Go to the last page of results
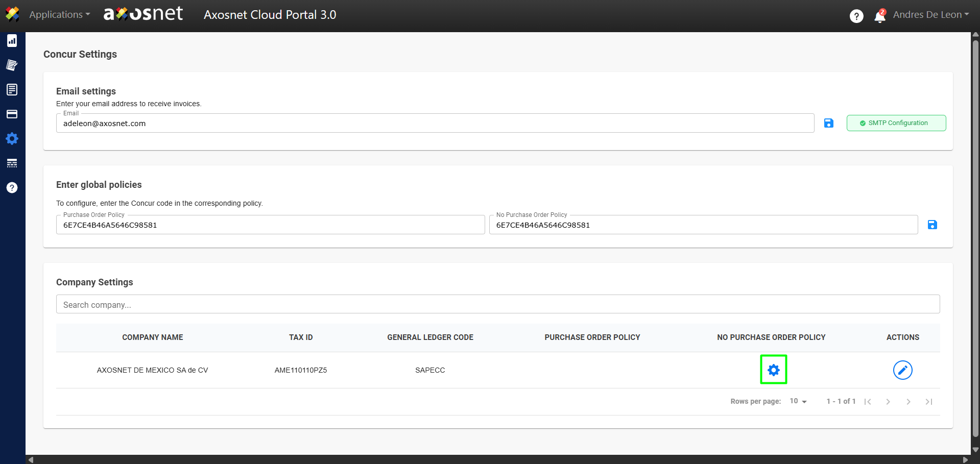The height and width of the screenshot is (464, 980). [x=929, y=402]
